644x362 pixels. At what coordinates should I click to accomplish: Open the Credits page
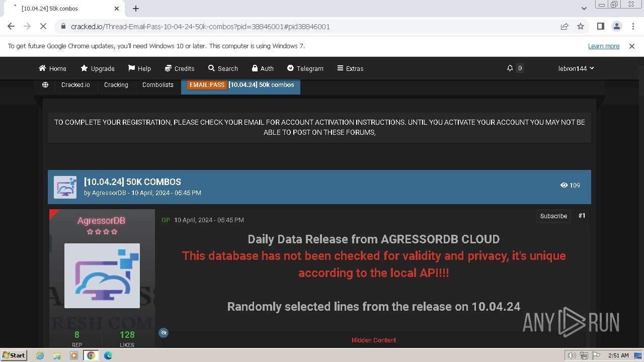[180, 68]
